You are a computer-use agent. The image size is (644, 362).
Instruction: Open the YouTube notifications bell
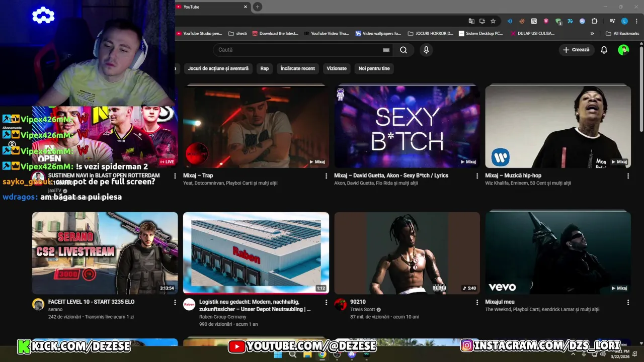pyautogui.click(x=604, y=50)
